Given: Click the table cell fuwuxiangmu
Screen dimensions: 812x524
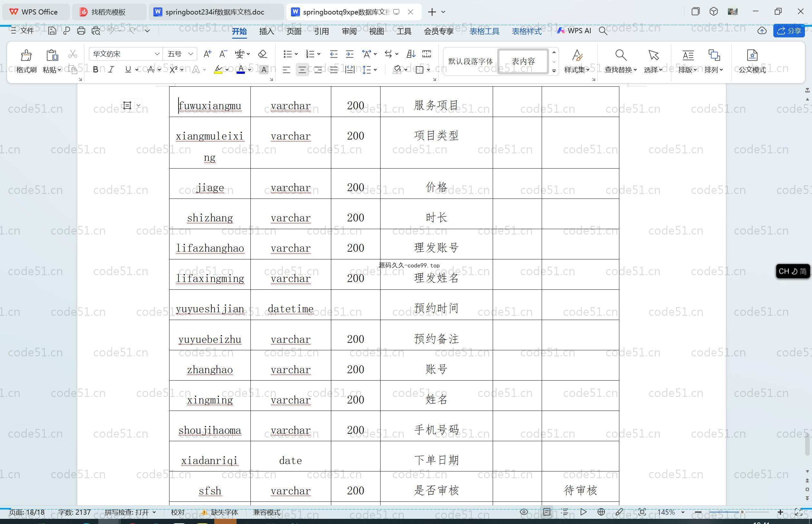Looking at the screenshot, I should [209, 102].
